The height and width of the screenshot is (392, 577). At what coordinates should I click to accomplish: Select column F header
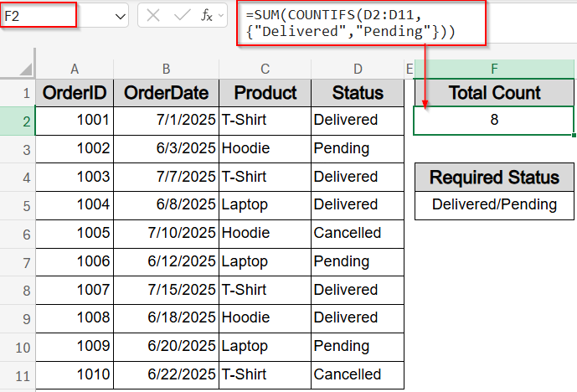click(494, 69)
